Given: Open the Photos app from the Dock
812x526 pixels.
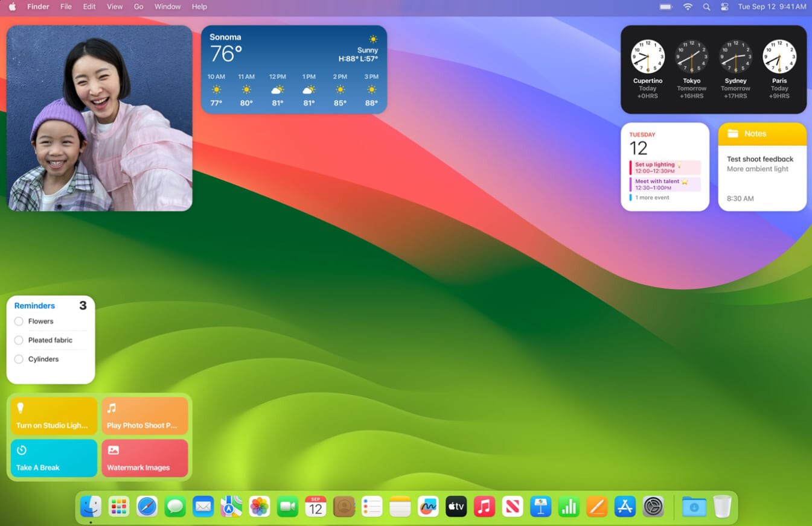Looking at the screenshot, I should (259, 507).
